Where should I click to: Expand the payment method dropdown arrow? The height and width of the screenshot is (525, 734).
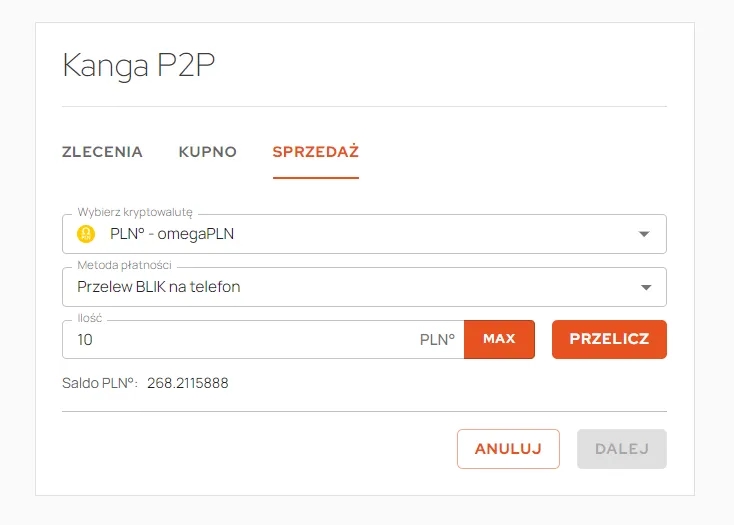646,287
